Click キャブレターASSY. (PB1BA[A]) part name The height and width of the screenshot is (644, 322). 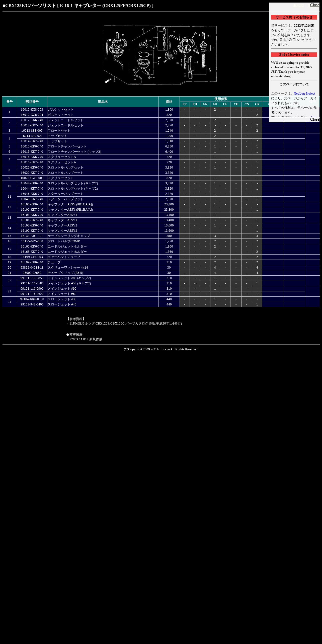(x=70, y=210)
